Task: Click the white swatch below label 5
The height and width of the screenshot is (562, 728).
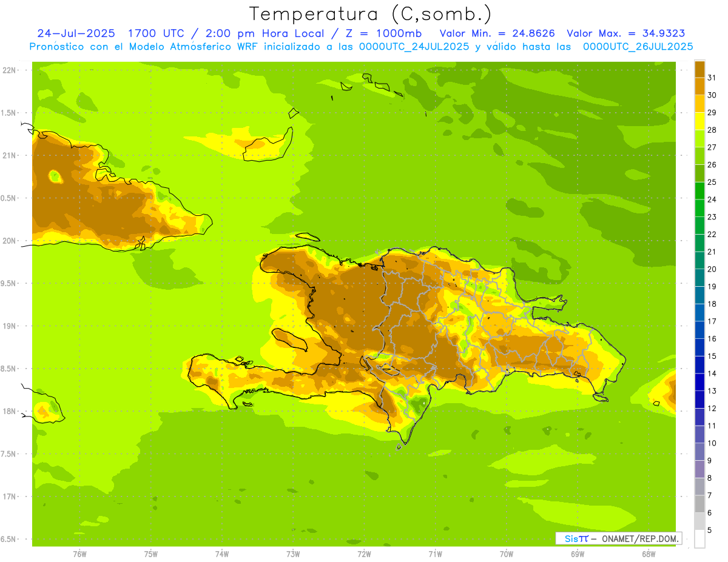Action: point(699,539)
